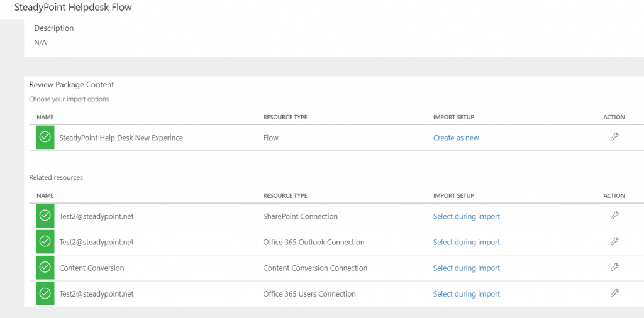Open 'Select during import' for SharePoint Connection
Viewport: 644px width, 318px height.
coord(467,216)
